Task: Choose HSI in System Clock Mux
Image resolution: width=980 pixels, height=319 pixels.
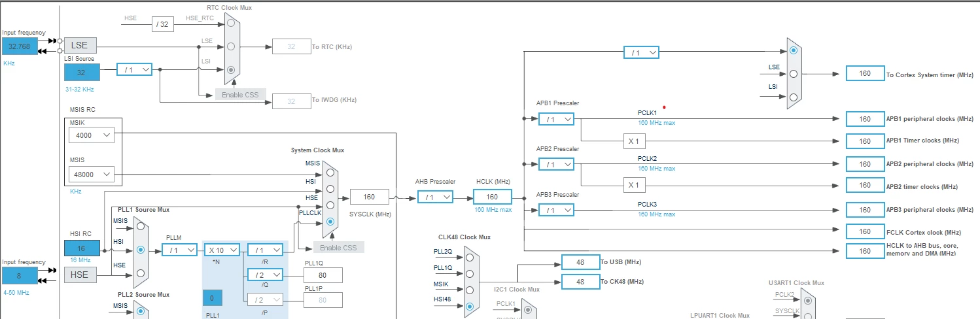Action: click(x=330, y=189)
